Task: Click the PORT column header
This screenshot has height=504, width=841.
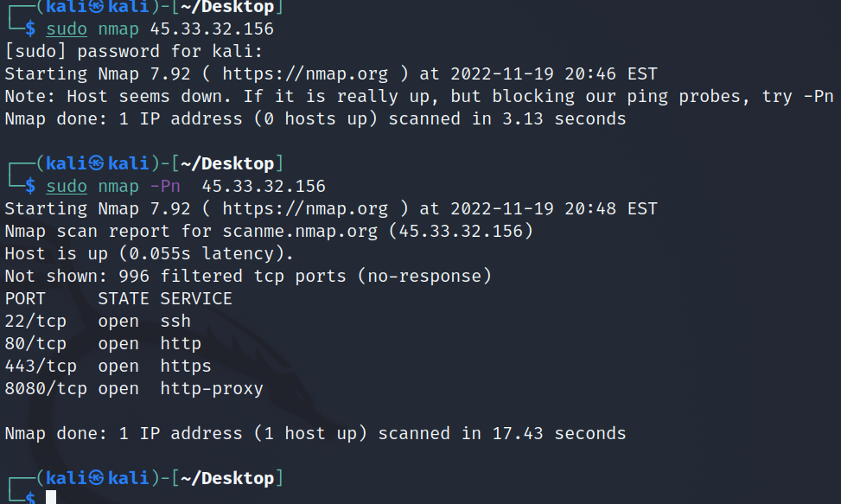Action: (x=25, y=298)
